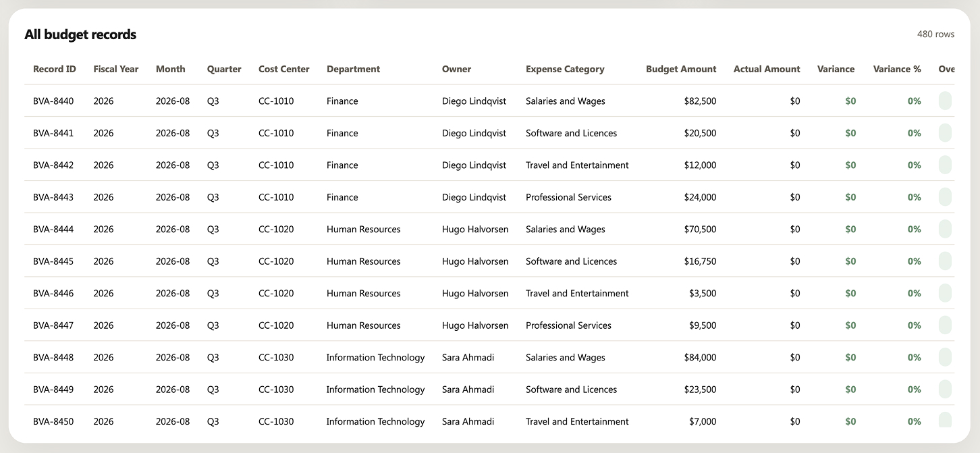Click the status pill in the BVA-8441 row
This screenshot has width=980, height=453.
[945, 133]
